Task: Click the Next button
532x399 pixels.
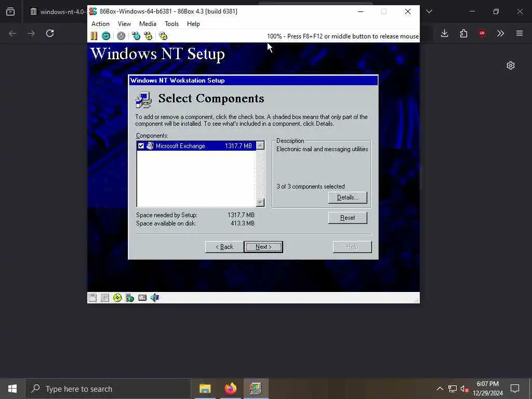Action: pyautogui.click(x=263, y=247)
